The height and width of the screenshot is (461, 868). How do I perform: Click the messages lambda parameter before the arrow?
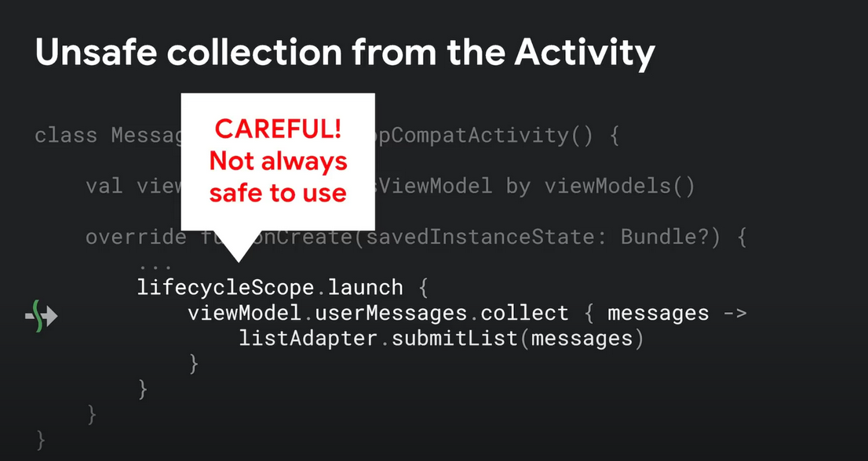click(x=658, y=314)
